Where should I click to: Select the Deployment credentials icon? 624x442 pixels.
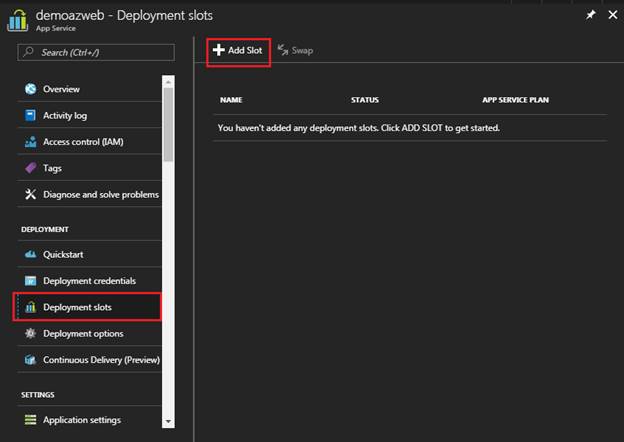pos(30,281)
